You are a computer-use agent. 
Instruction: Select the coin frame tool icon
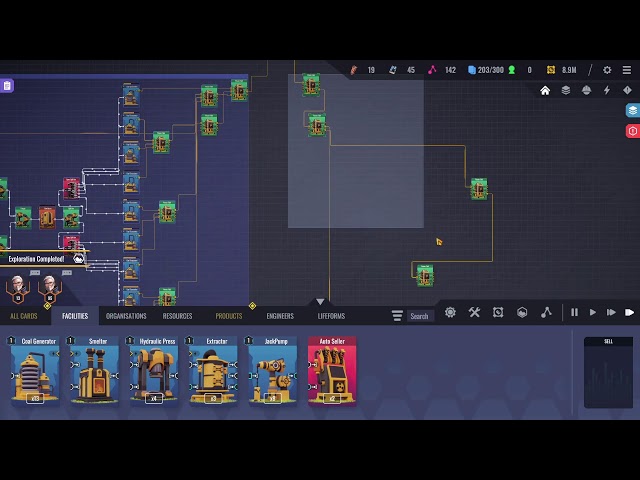click(498, 313)
